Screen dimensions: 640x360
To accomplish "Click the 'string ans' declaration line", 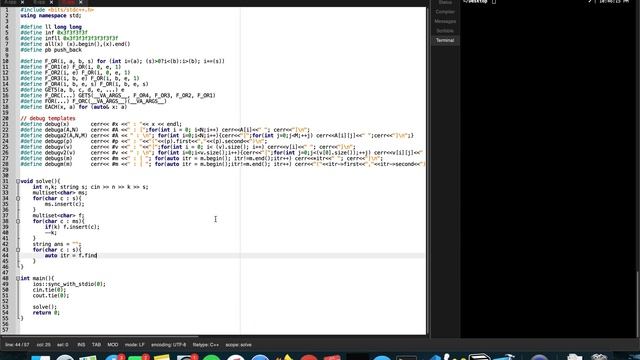I will (57, 244).
